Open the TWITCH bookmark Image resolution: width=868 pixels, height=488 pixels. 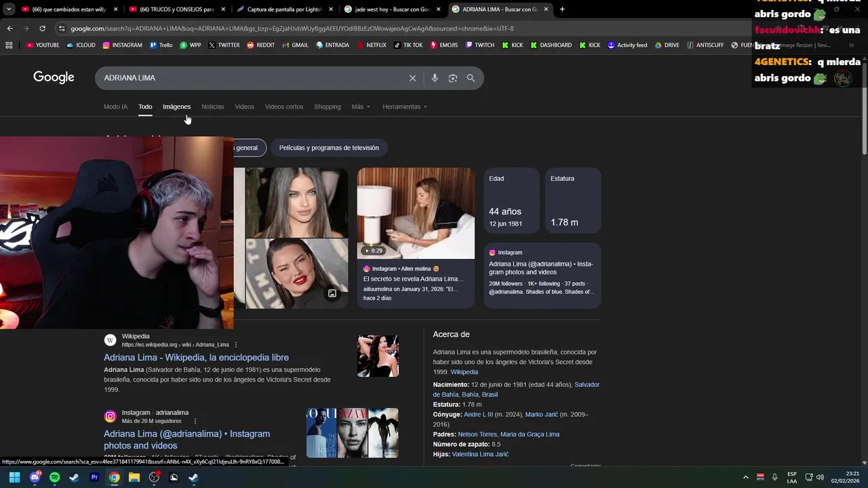(x=479, y=45)
